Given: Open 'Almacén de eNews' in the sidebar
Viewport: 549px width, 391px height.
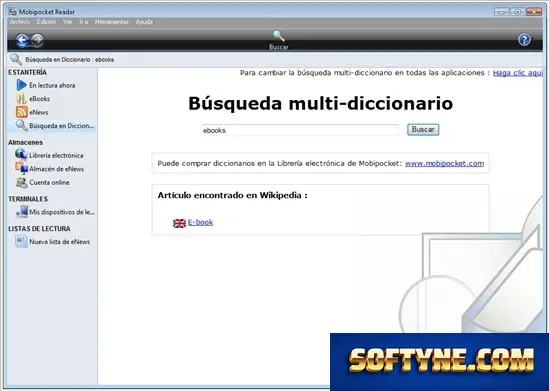Looking at the screenshot, I should (56, 169).
